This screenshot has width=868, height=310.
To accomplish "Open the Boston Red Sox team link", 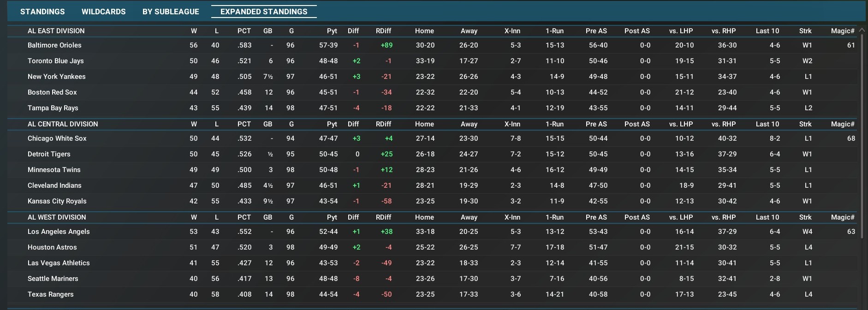I will tap(52, 92).
